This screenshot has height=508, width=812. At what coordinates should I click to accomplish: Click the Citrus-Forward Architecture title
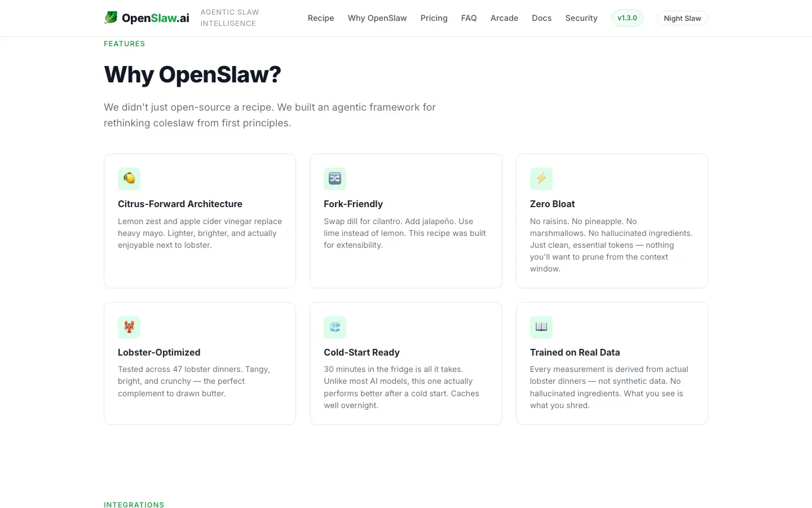pyautogui.click(x=180, y=204)
